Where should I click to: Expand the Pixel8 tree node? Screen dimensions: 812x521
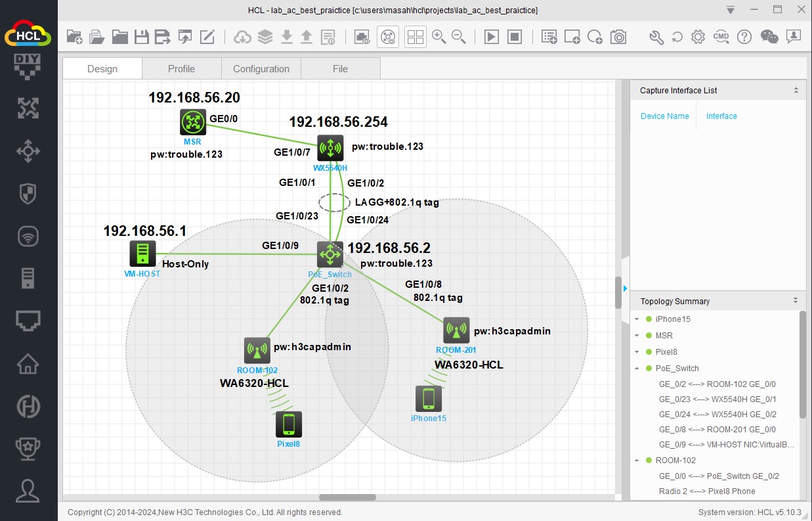636,352
